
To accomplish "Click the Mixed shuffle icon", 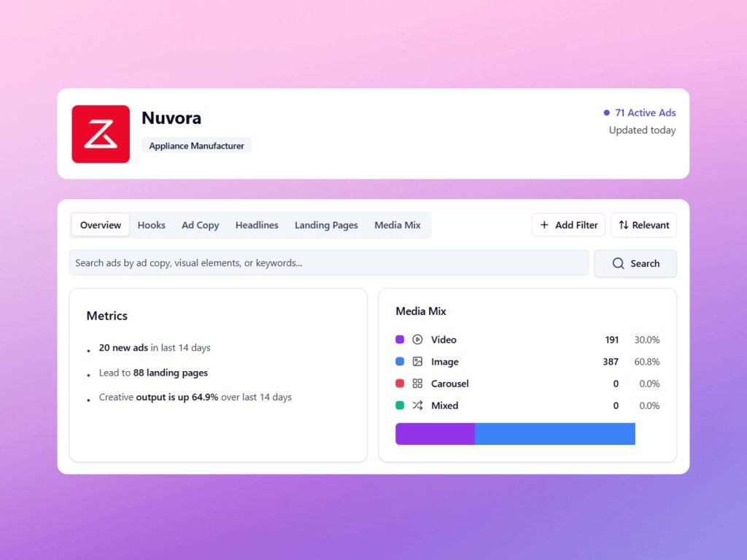I will 417,405.
